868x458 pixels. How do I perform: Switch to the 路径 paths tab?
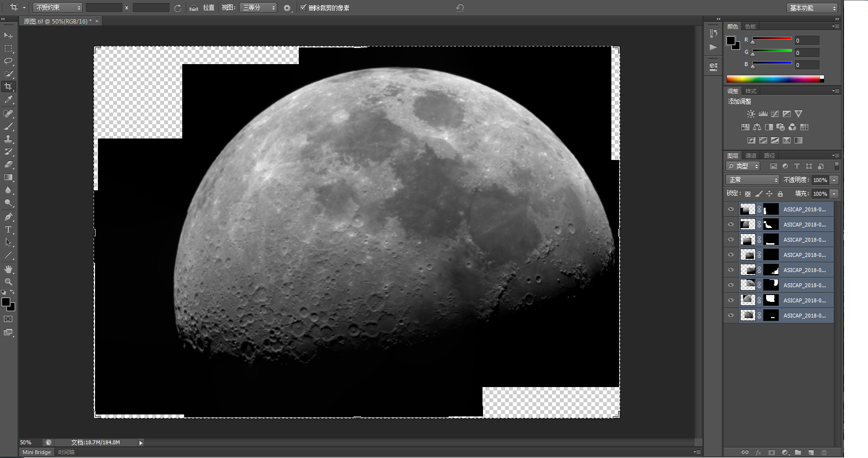click(x=770, y=156)
